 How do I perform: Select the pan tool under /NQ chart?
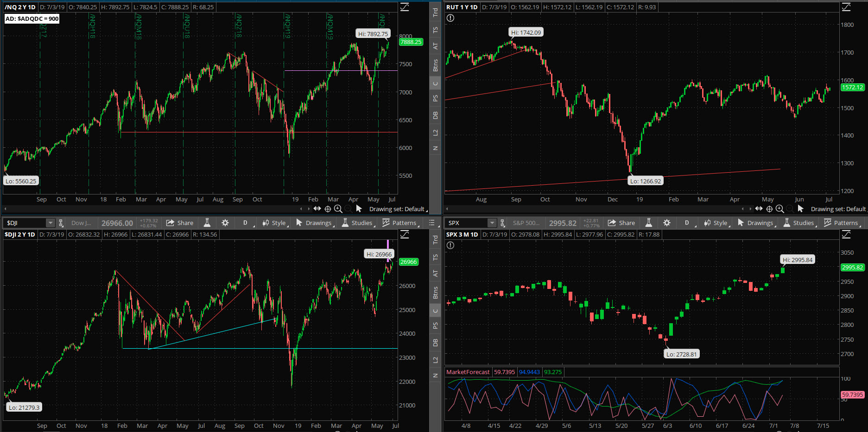click(x=317, y=209)
